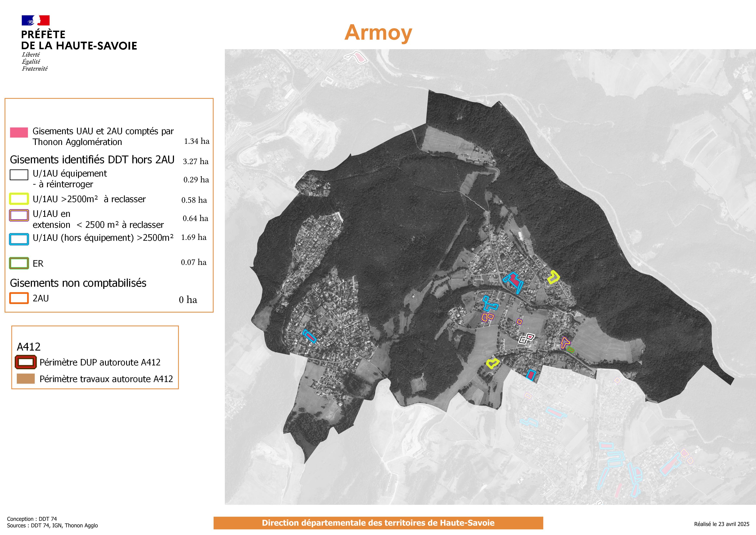
Task: Click the Périmètre travaux A412 hatched swatch
Action: [26, 379]
